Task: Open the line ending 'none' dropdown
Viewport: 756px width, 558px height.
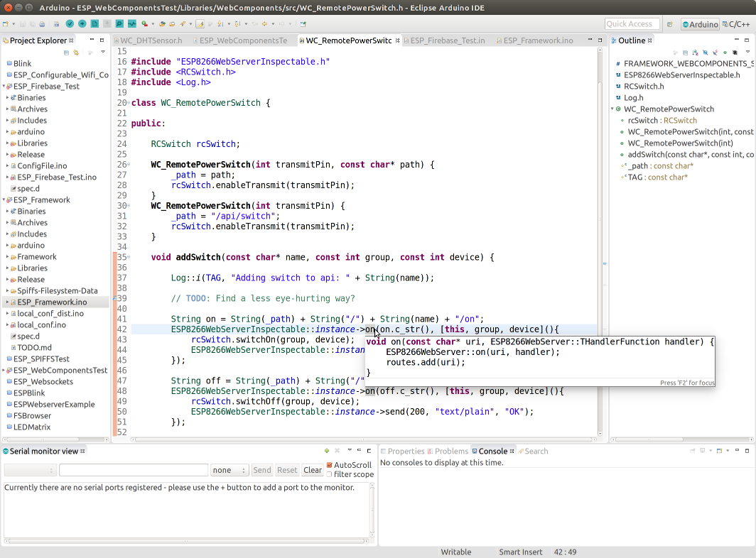Action: click(x=229, y=470)
